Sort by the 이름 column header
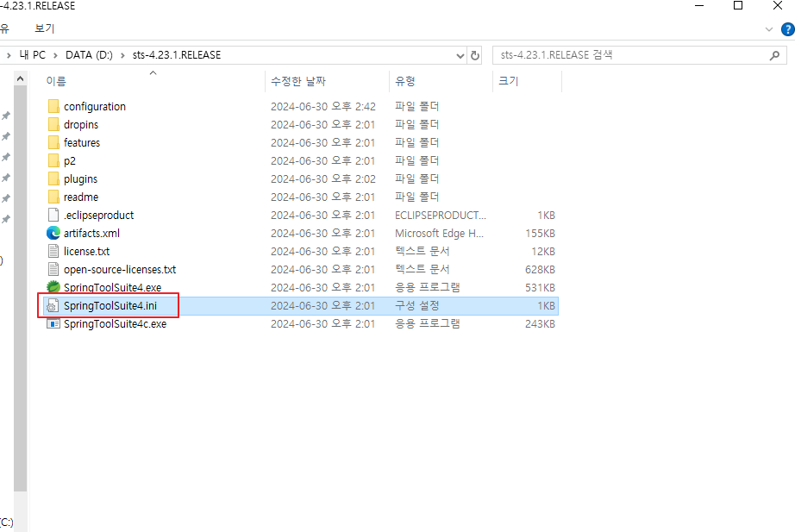 click(x=56, y=81)
